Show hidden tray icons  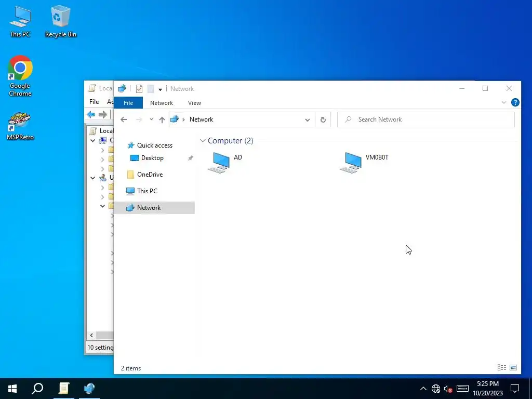coord(423,389)
